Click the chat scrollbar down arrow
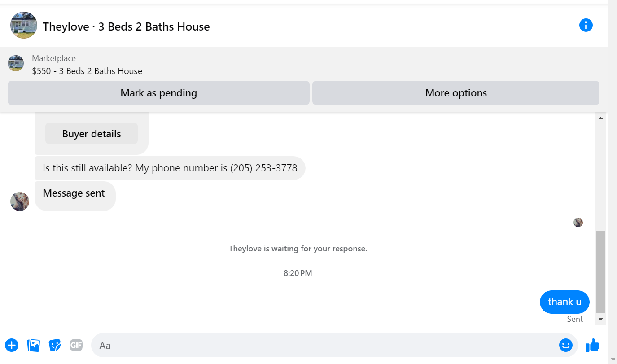Screen dimensions: 617x364 tap(600, 319)
